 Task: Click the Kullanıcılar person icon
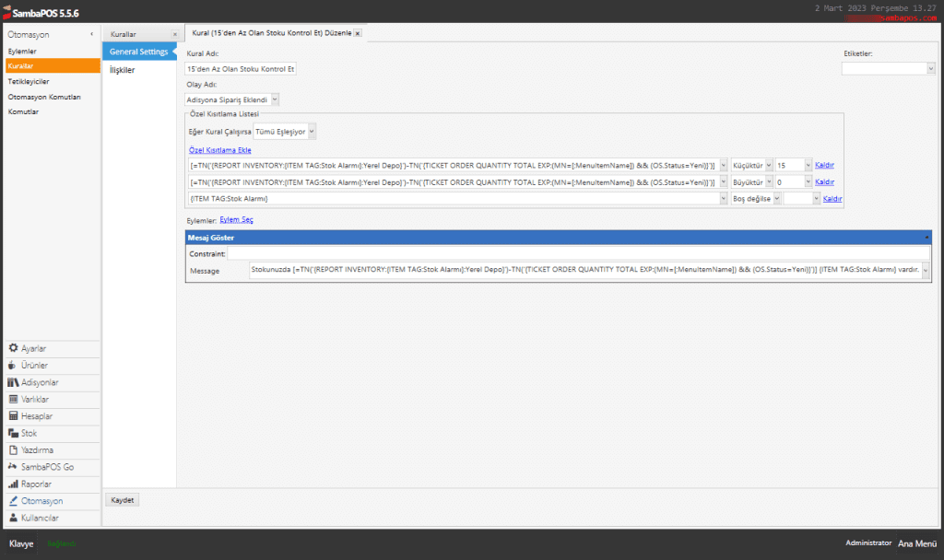click(x=14, y=518)
